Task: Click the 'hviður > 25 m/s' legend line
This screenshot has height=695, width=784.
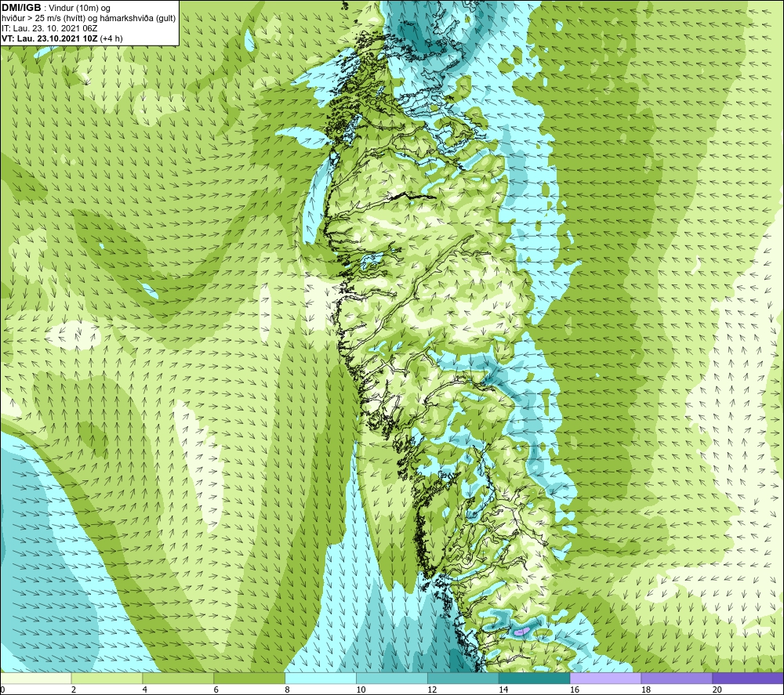Action: [89, 18]
